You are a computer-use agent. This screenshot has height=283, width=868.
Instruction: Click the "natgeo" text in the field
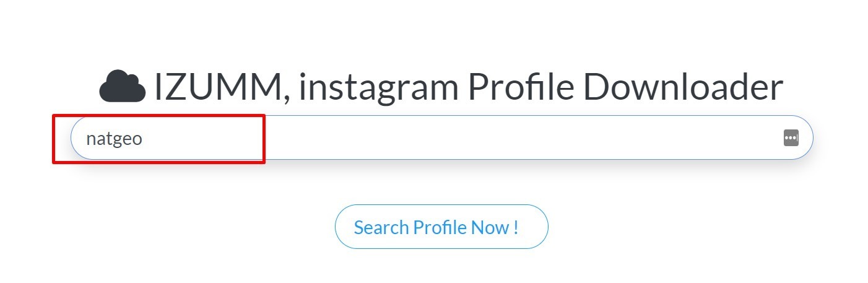(x=115, y=139)
